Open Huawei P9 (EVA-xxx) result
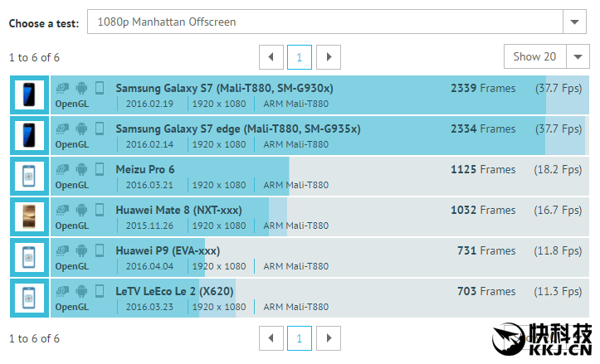The image size is (600, 364). coord(168,250)
